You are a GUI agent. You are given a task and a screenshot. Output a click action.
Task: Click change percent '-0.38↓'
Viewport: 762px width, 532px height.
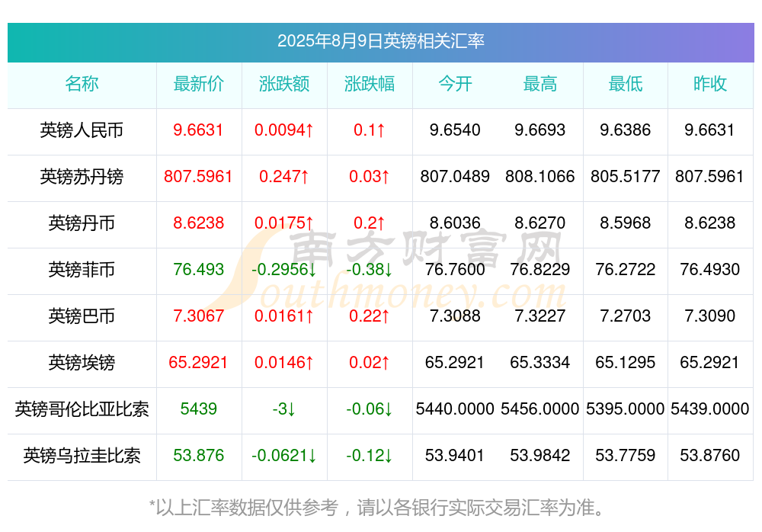[370, 269]
